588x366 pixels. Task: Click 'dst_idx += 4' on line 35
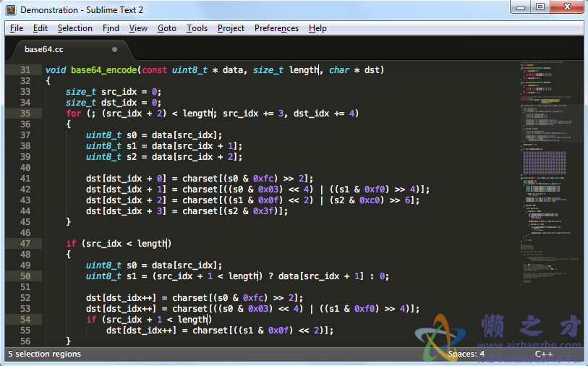tap(323, 114)
